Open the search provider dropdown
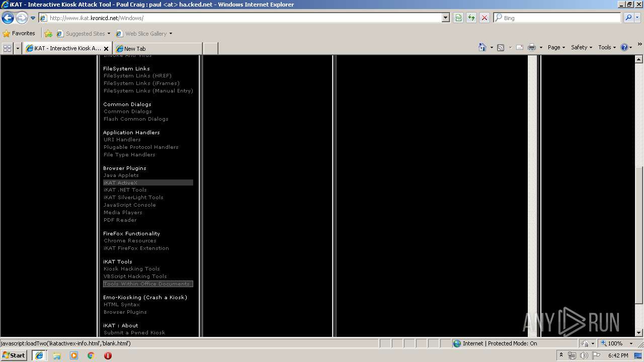This screenshot has width=644, height=362. [x=637, y=18]
